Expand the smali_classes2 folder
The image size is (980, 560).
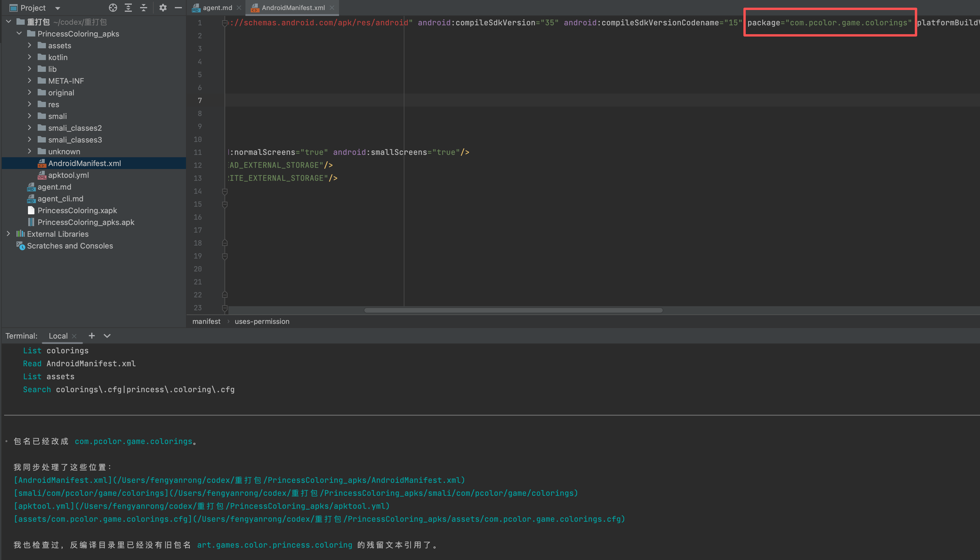[30, 128]
